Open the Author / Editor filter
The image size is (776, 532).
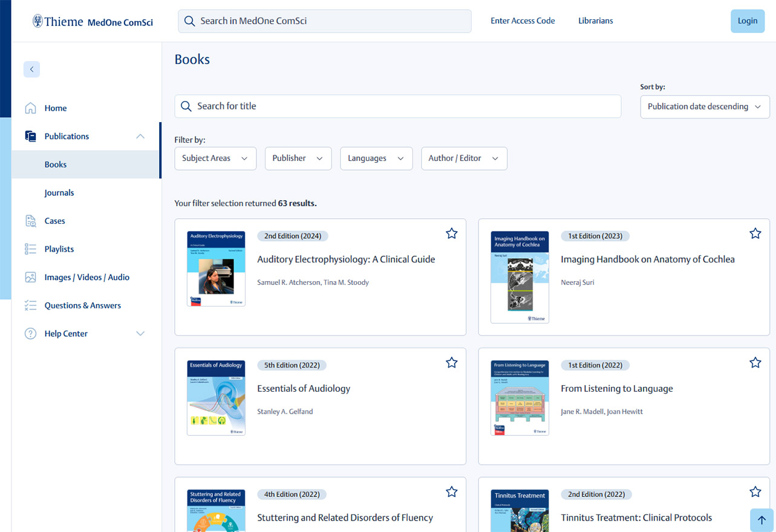coord(464,158)
